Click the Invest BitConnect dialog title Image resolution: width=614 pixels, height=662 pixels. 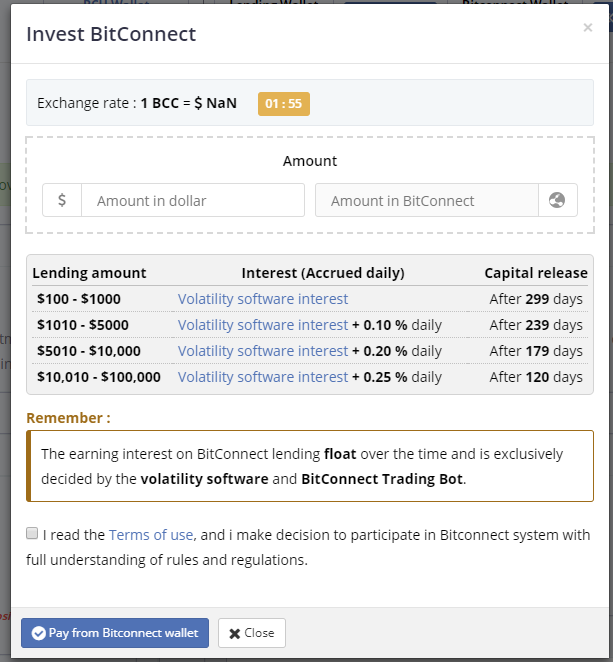(x=111, y=34)
